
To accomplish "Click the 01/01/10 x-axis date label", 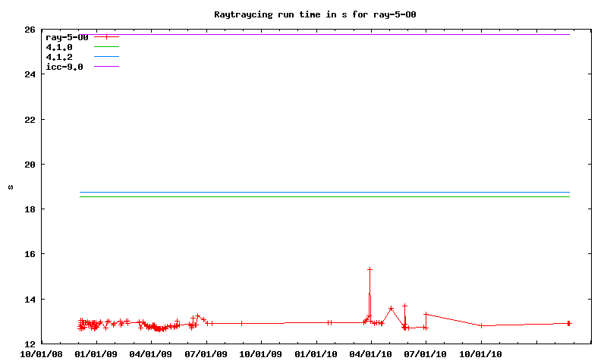I will (x=316, y=353).
